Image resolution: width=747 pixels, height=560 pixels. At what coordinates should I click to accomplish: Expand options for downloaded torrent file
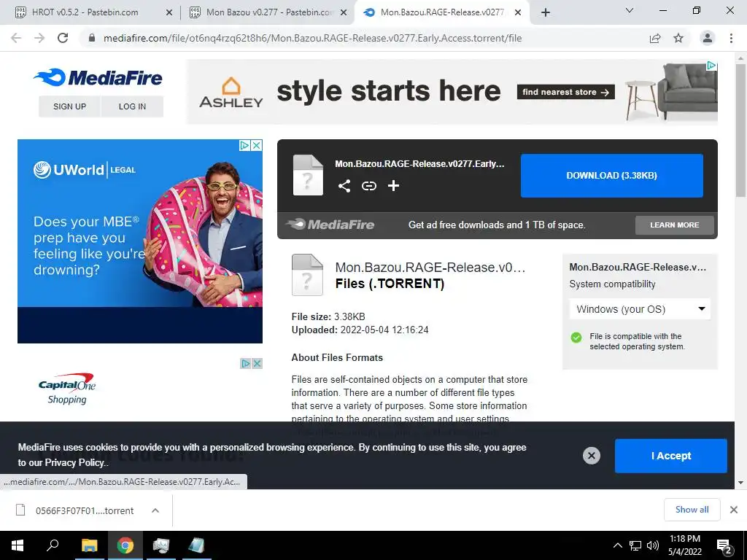(155, 510)
